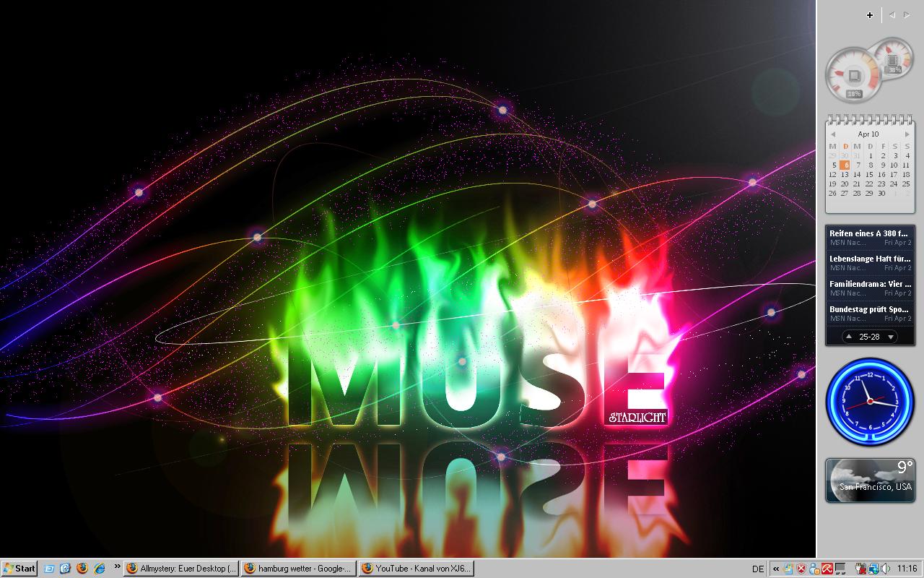Open headline Reifen eines A 380
This screenshot has height=578, width=924.
tap(870, 238)
